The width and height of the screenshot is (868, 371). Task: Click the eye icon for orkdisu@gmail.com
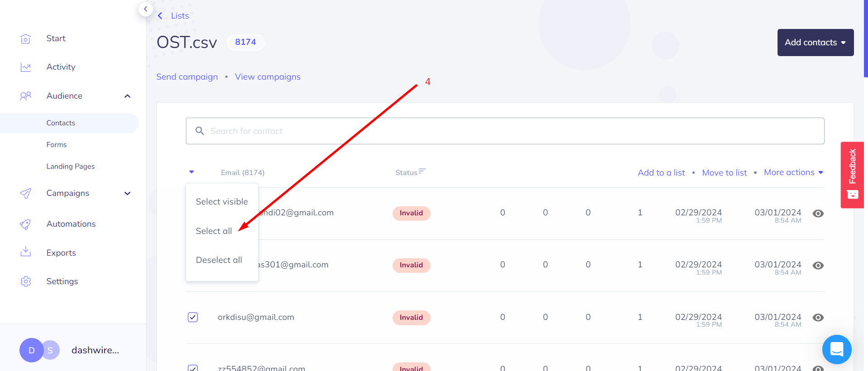tap(818, 318)
